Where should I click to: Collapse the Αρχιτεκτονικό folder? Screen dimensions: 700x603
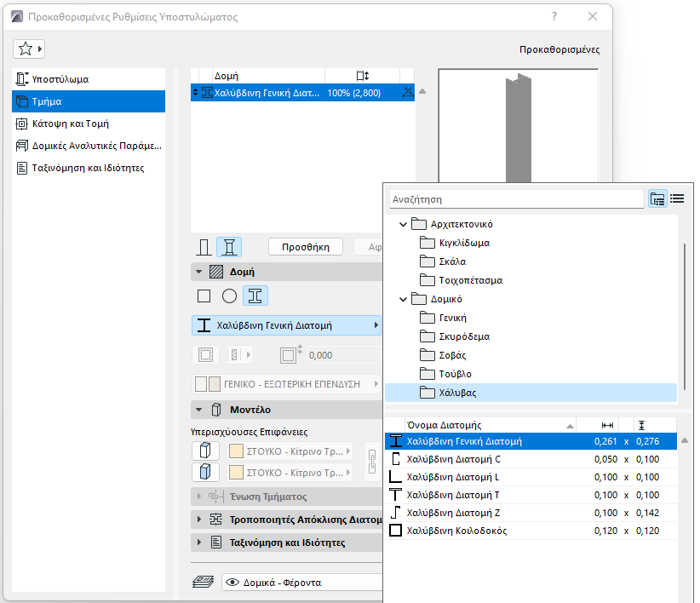click(403, 224)
